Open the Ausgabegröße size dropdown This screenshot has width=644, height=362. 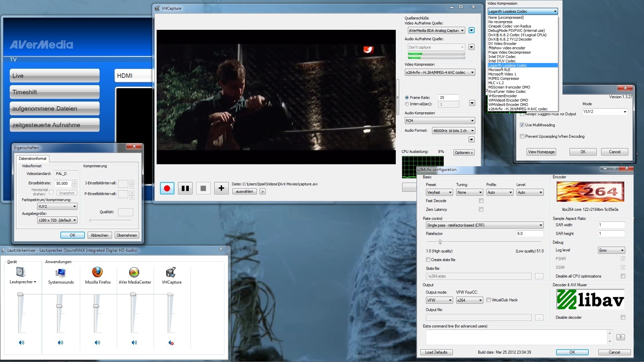(x=57, y=220)
